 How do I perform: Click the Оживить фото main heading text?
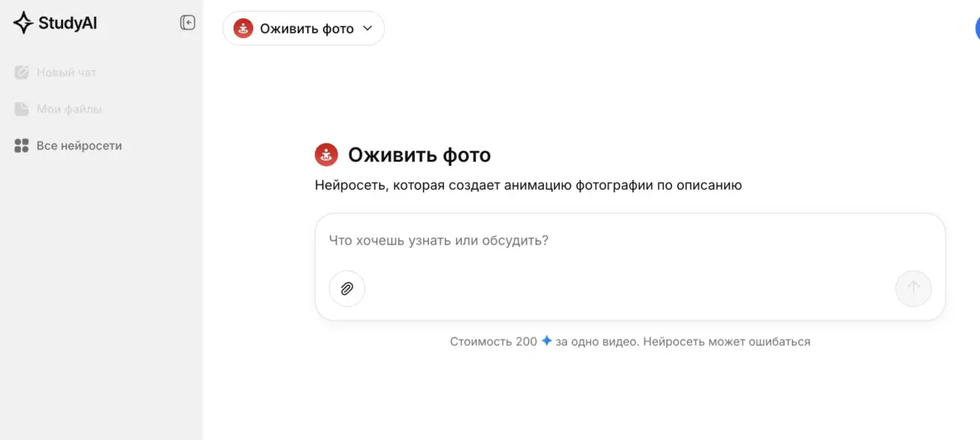[419, 155]
